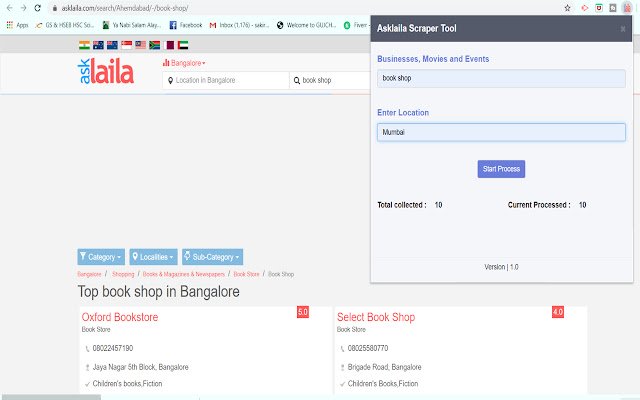Open the GS & HSEB HSC bookmark
640x400 pixels.
coord(65,25)
